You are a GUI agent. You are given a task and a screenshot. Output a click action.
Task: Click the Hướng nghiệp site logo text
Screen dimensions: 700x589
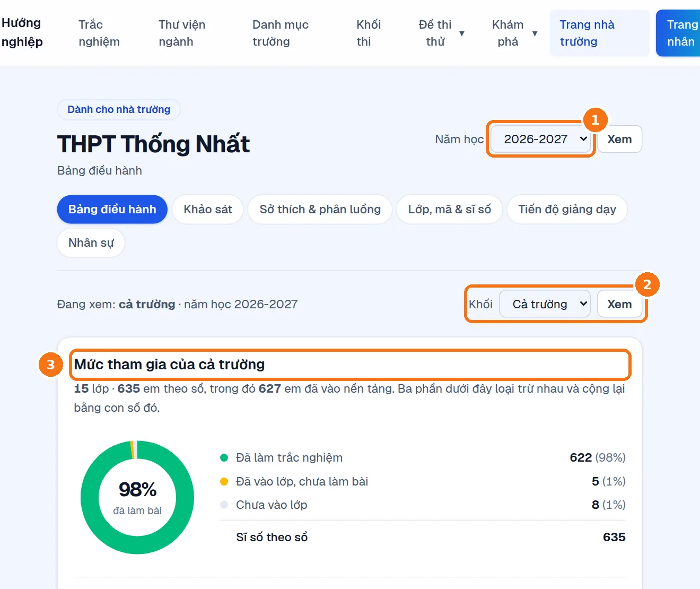tap(22, 32)
